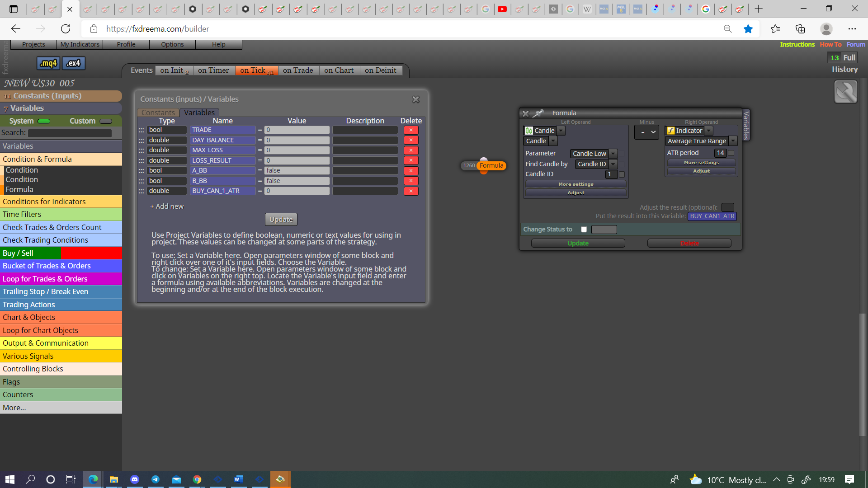Open the Options menu
Screen dimensions: 868x488
point(172,44)
